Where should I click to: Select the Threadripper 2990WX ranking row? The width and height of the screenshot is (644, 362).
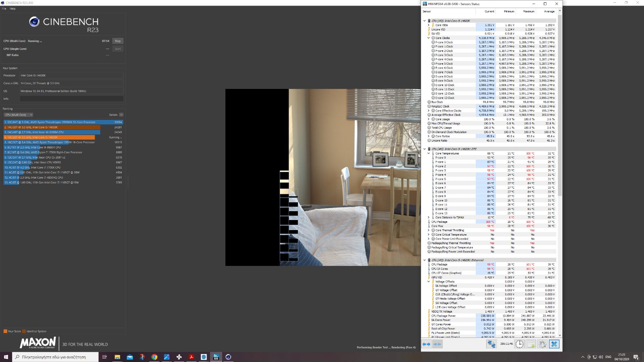click(63, 122)
